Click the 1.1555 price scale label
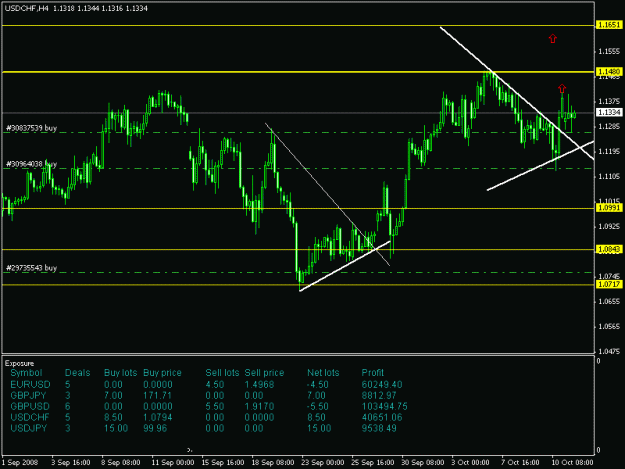This screenshot has width=625, height=469. (x=609, y=51)
